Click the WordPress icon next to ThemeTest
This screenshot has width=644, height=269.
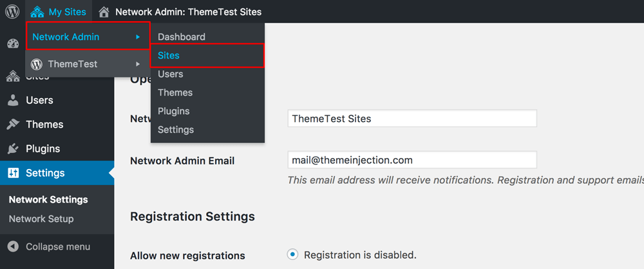coord(37,64)
